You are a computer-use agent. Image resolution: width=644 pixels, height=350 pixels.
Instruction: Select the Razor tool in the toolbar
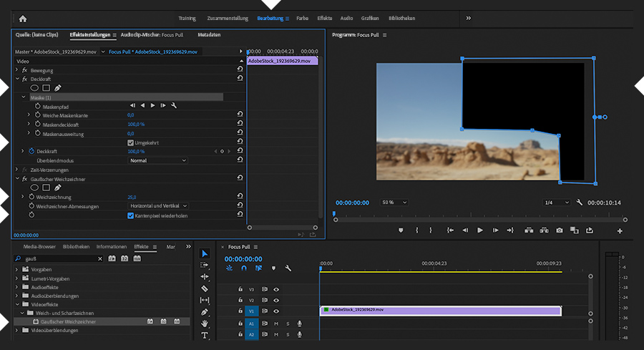coord(205,288)
